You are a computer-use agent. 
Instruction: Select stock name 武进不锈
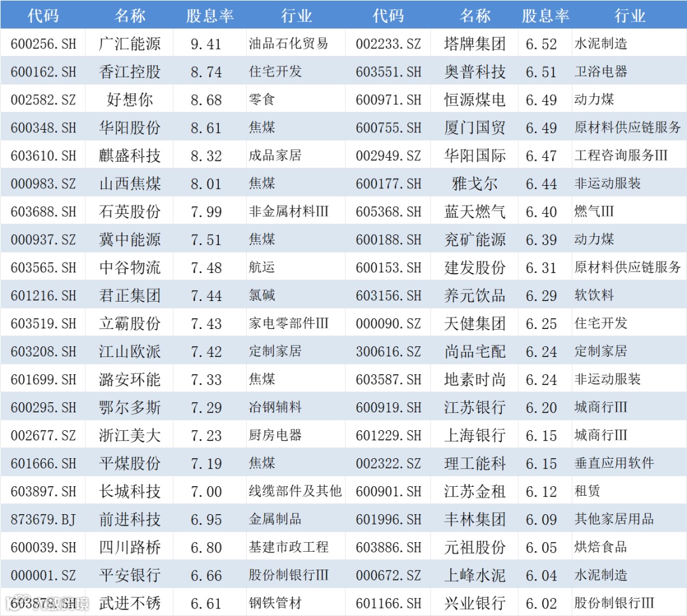130,603
